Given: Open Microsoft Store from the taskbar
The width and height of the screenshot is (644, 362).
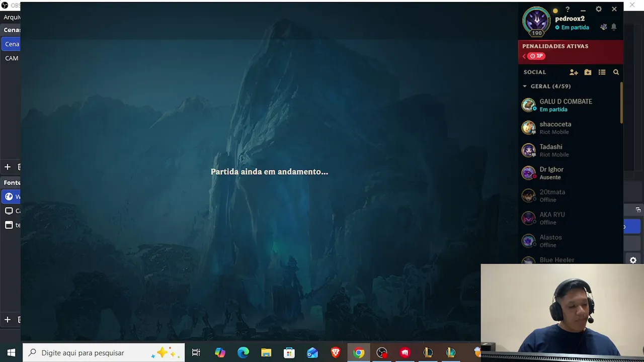Looking at the screenshot, I should [x=289, y=353].
